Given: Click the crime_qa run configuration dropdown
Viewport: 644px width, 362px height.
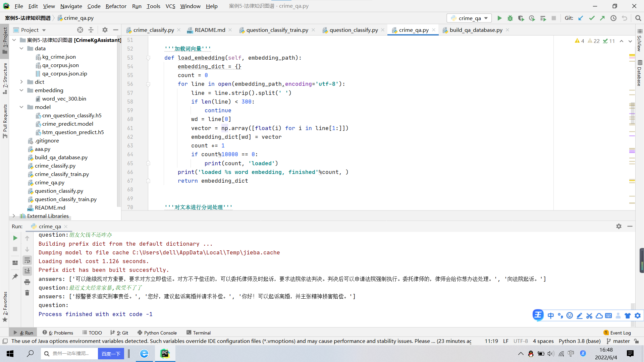Looking at the screenshot, I should 469,18.
